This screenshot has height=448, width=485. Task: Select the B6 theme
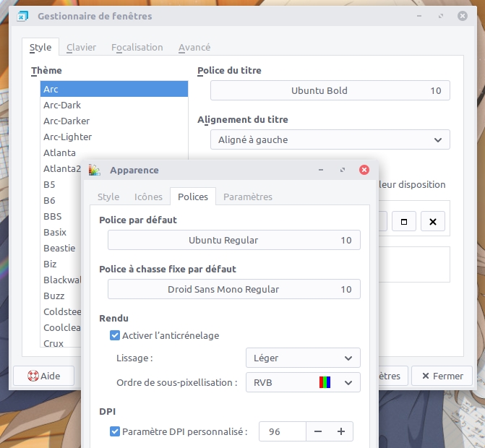61,200
